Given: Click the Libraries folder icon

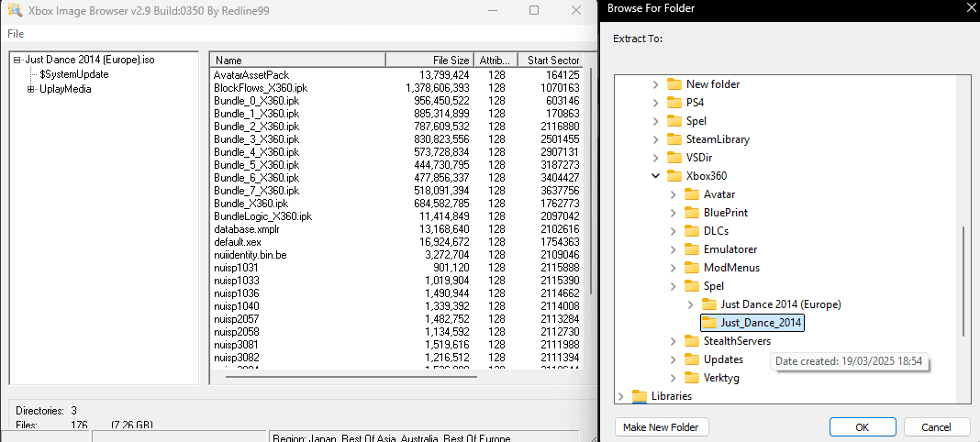Looking at the screenshot, I should click(x=639, y=396).
